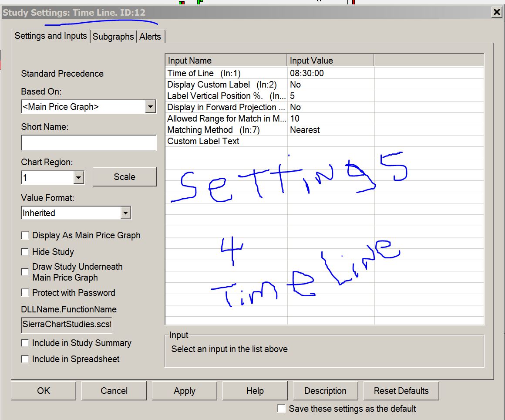This screenshot has height=420, width=505.
Task: Select the Settings and Inputs tab
Action: [50, 36]
